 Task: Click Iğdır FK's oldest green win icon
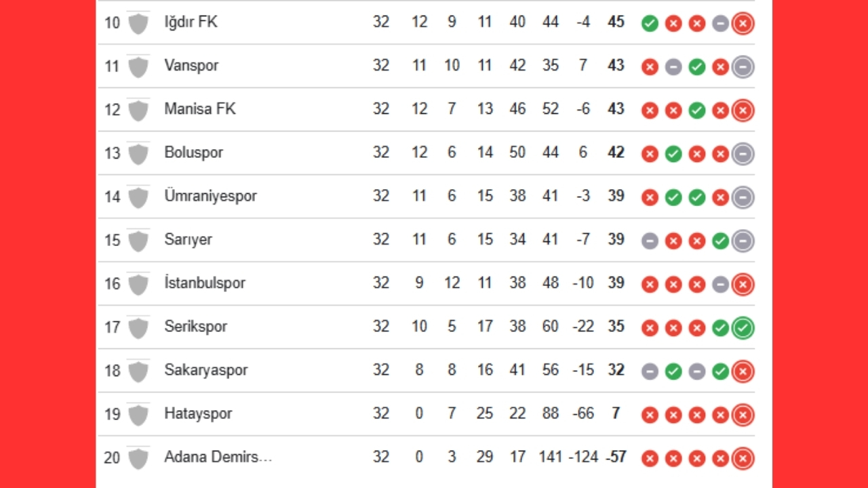[650, 24]
